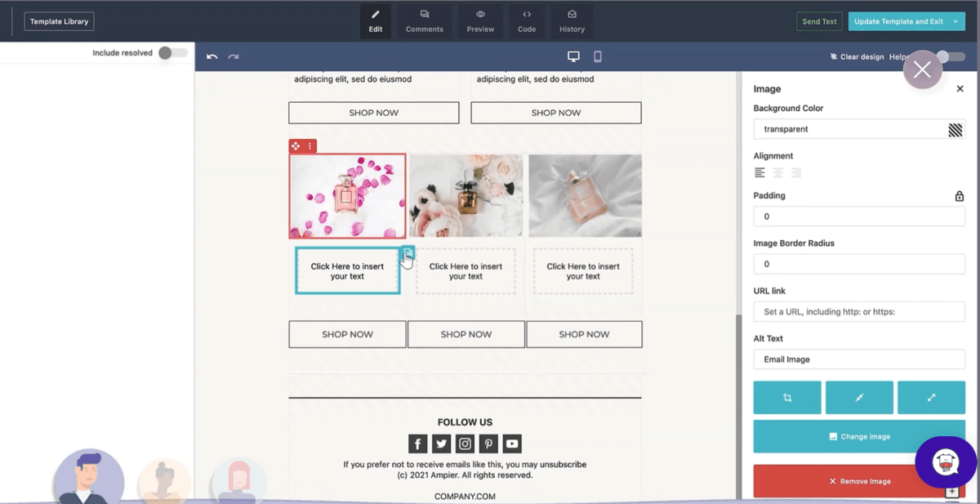Switch to mobile device view icon

598,56
